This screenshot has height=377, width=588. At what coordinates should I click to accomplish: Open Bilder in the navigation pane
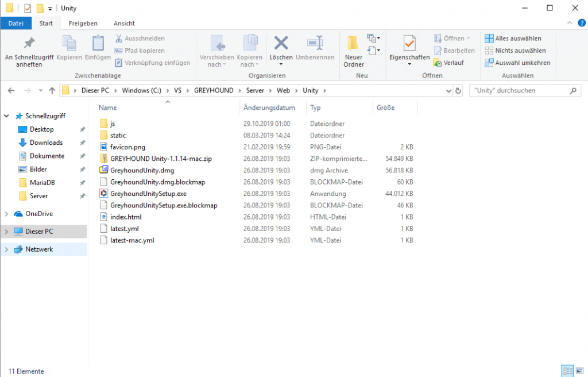[x=38, y=170]
